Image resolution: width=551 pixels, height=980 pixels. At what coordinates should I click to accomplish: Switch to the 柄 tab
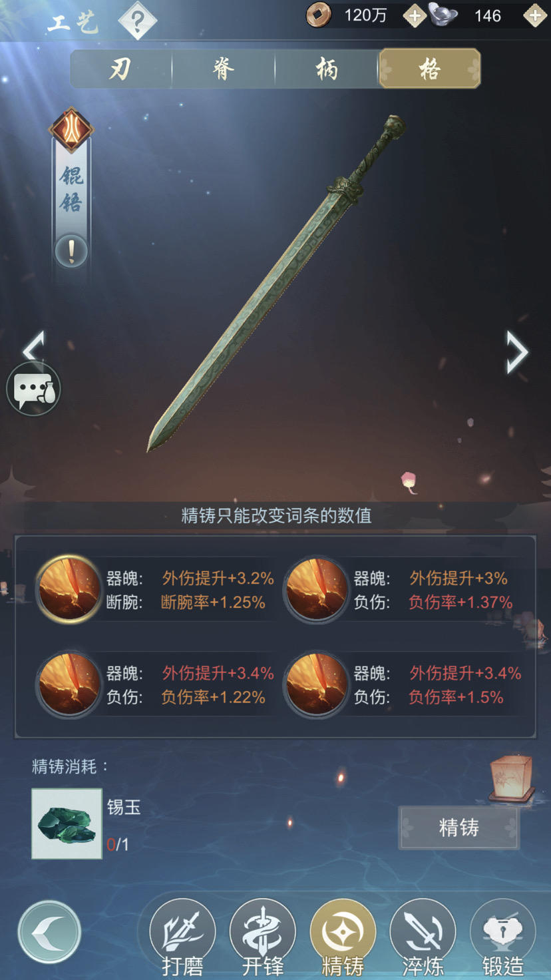pos(327,69)
